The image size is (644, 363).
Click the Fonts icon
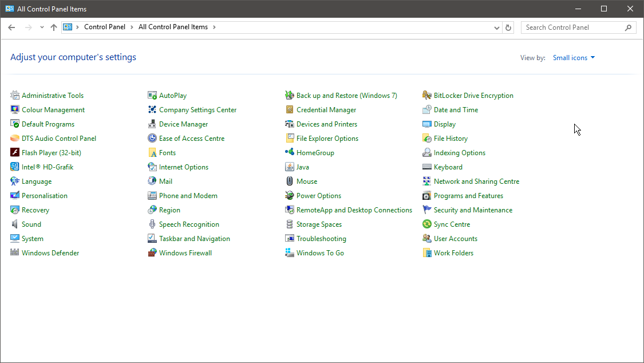coord(152,153)
